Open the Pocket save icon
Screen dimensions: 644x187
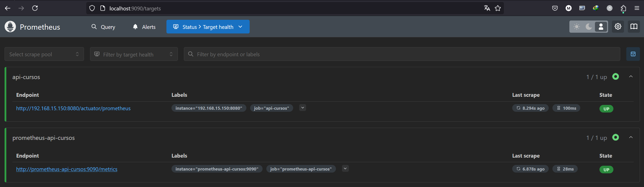pos(555,8)
